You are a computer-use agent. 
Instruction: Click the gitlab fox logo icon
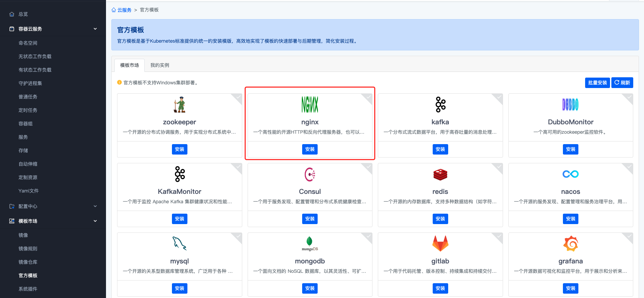click(x=440, y=244)
